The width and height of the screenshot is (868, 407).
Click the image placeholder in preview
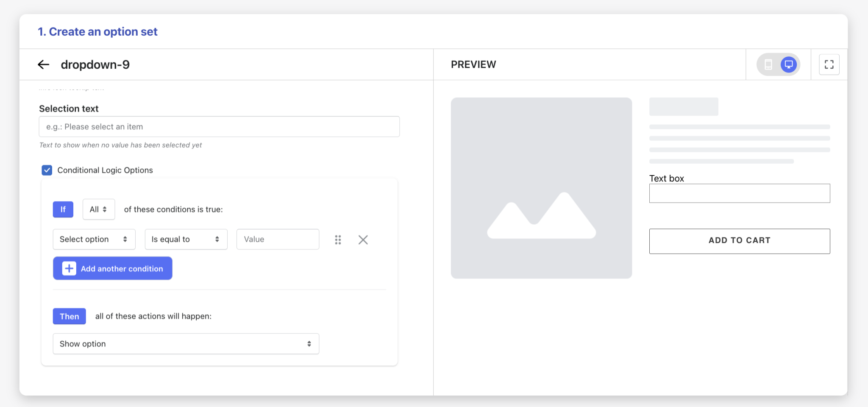pos(541,188)
